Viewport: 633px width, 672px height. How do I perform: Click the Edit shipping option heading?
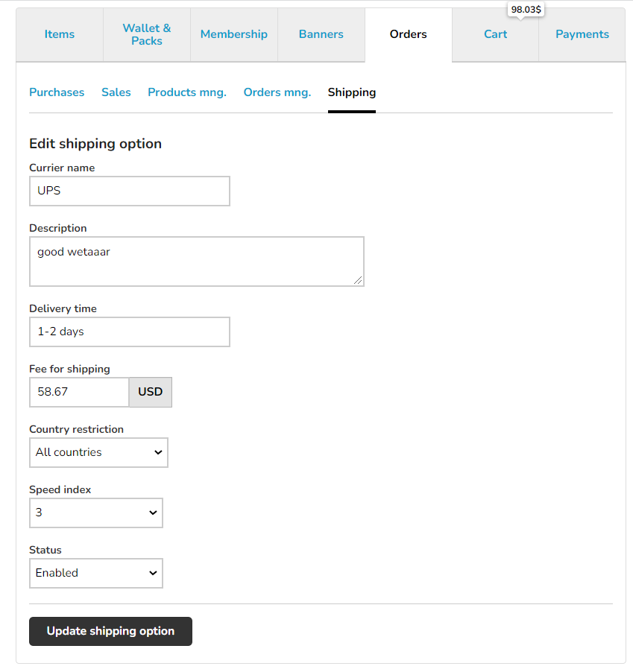tap(95, 144)
